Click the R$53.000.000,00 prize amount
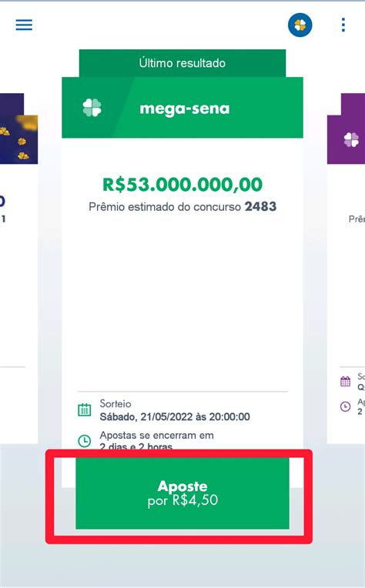This screenshot has width=365, height=588. (182, 184)
